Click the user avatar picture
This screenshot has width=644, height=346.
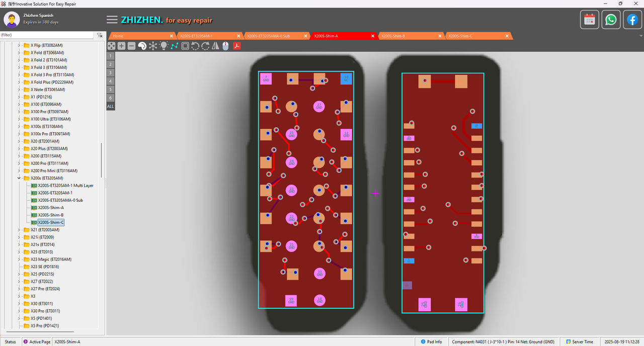pyautogui.click(x=12, y=20)
